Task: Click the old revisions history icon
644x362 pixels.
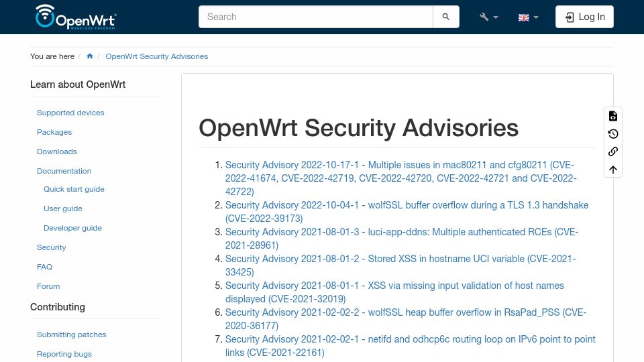Action: pos(613,134)
